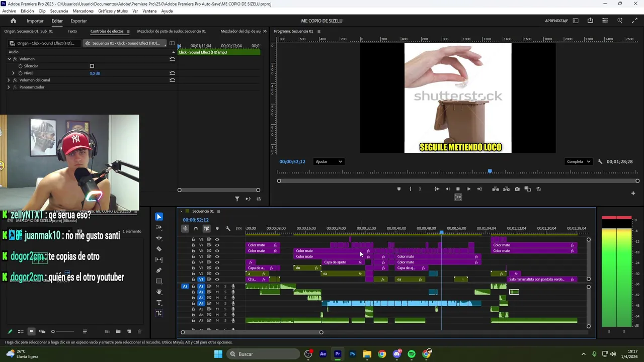Image resolution: width=644 pixels, height=362 pixels.
Task: Click the filter properties funnel icon
Action: (237, 199)
